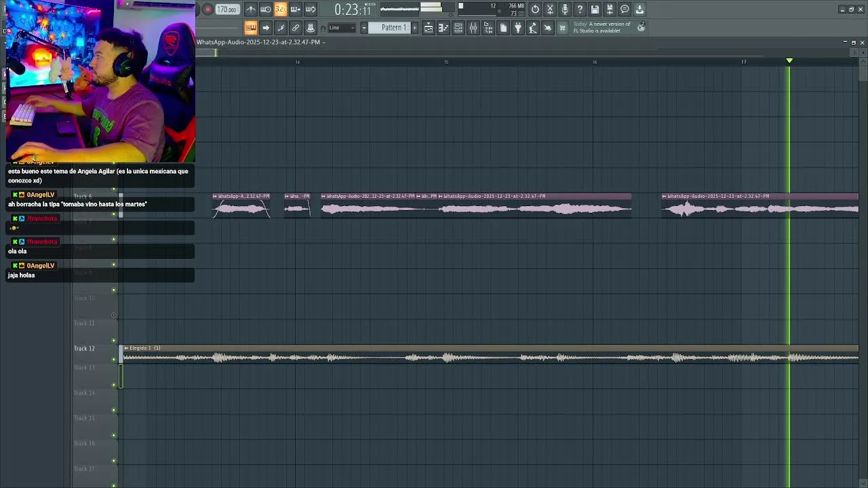Open the short Wha..-PM clip menu
The height and width of the screenshot is (488, 868).
(x=288, y=197)
